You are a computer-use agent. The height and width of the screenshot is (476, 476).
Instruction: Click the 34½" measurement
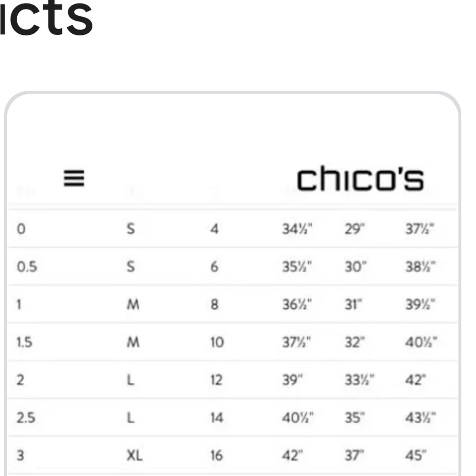click(x=297, y=229)
